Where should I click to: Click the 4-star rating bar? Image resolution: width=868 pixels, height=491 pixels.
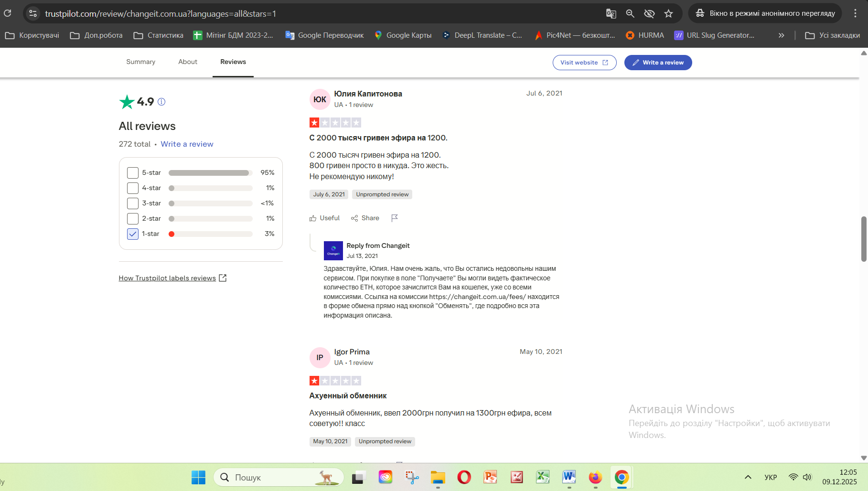coord(210,188)
